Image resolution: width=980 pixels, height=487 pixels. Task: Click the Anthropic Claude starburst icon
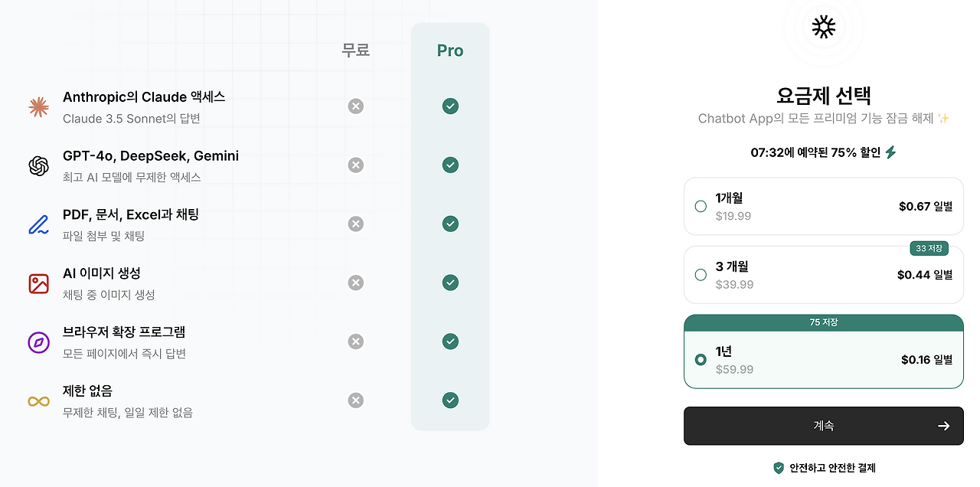38,107
